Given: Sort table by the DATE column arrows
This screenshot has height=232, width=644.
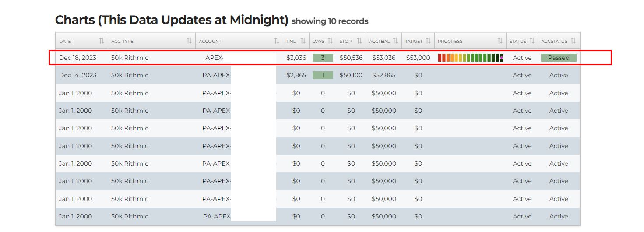Looking at the screenshot, I should click(x=102, y=41).
